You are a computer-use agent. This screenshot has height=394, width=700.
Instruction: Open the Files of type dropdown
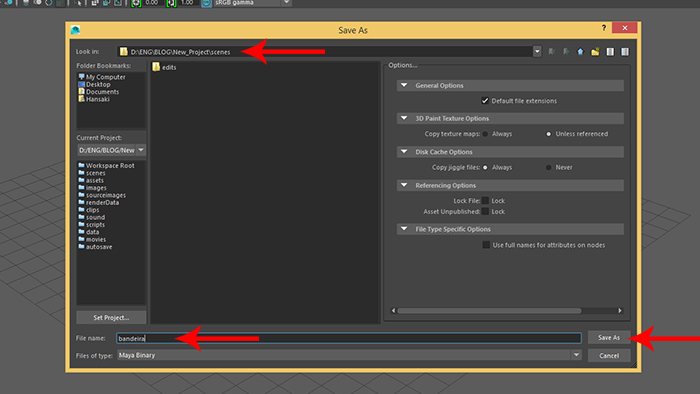tap(576, 355)
